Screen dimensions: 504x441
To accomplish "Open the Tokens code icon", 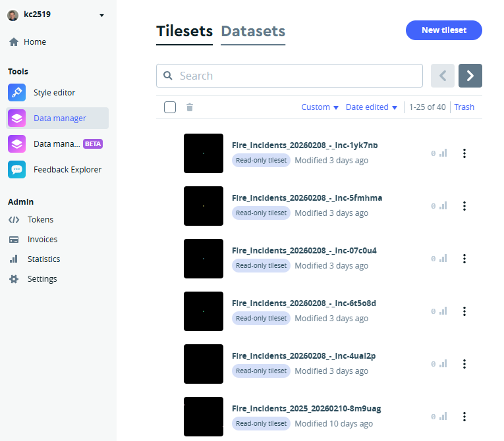I will click(14, 220).
